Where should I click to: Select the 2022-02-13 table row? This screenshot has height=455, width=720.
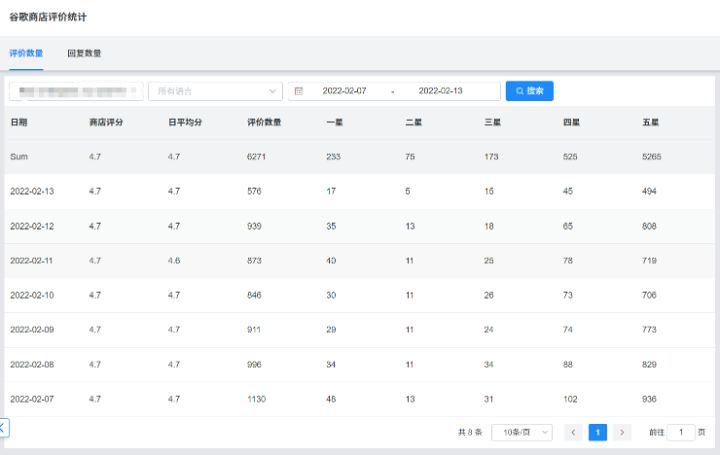click(359, 191)
